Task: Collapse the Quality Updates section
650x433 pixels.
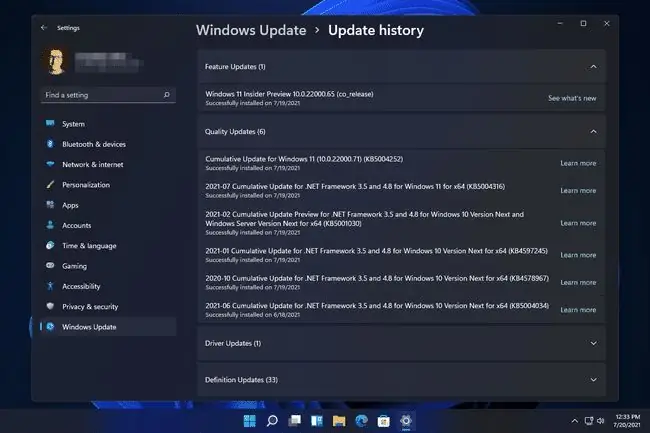Action: pos(593,132)
